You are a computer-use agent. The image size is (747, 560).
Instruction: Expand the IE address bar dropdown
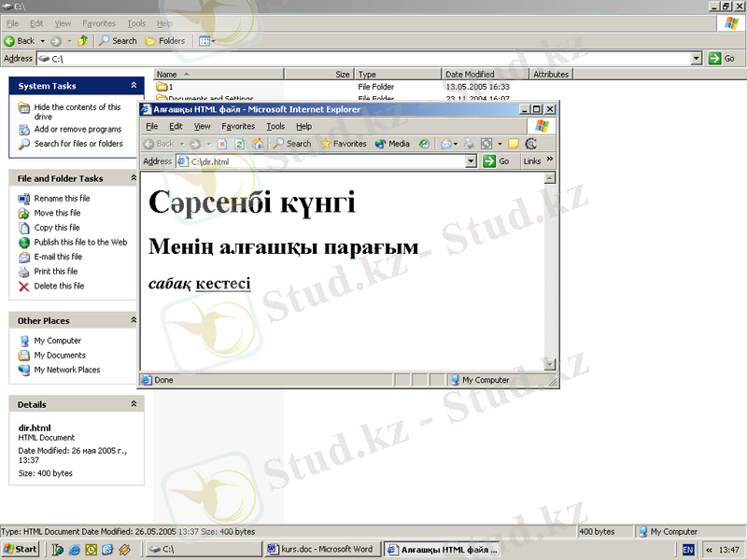click(x=472, y=161)
